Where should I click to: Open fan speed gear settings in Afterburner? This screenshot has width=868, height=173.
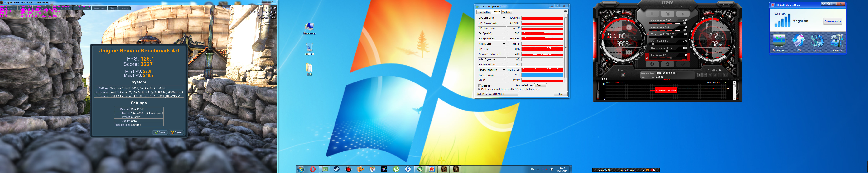coord(647,58)
